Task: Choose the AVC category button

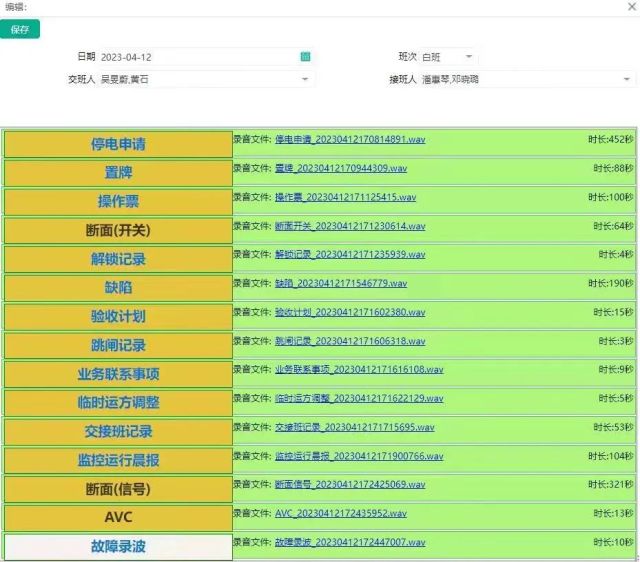Action: coord(118,518)
